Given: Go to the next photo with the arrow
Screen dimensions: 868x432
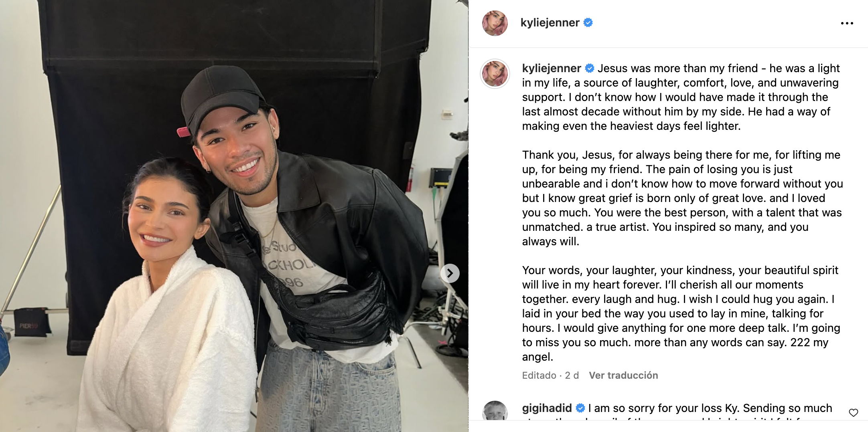Looking at the screenshot, I should (450, 273).
